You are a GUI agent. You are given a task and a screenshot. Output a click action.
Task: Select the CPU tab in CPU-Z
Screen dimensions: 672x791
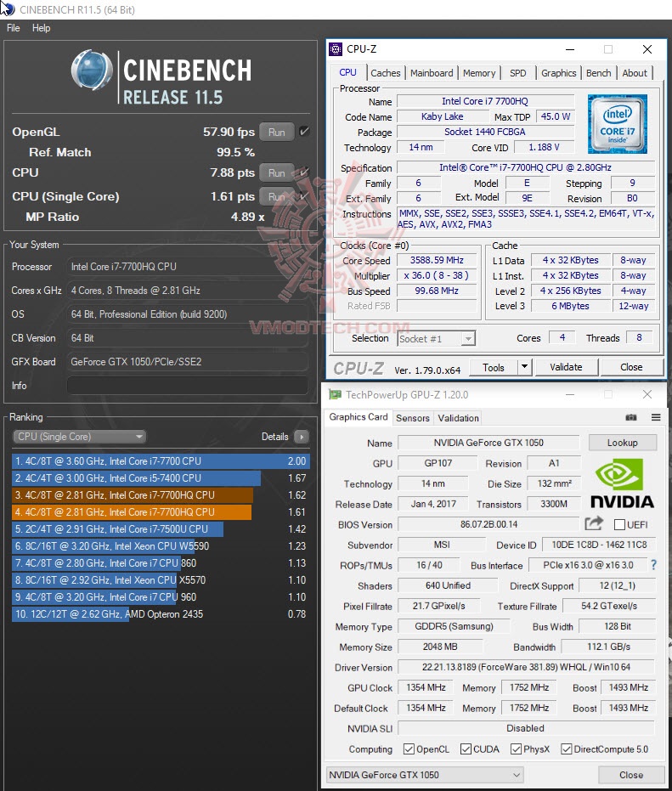[347, 72]
